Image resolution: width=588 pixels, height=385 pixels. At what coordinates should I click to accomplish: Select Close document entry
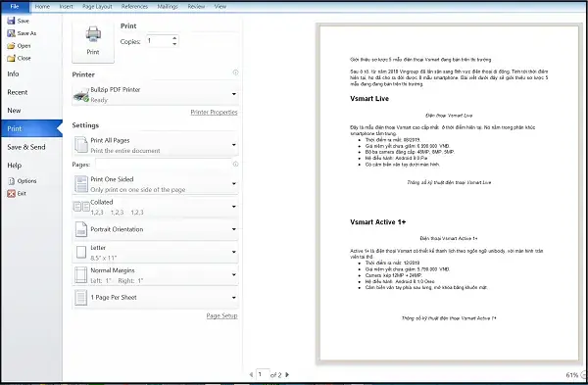(20, 58)
